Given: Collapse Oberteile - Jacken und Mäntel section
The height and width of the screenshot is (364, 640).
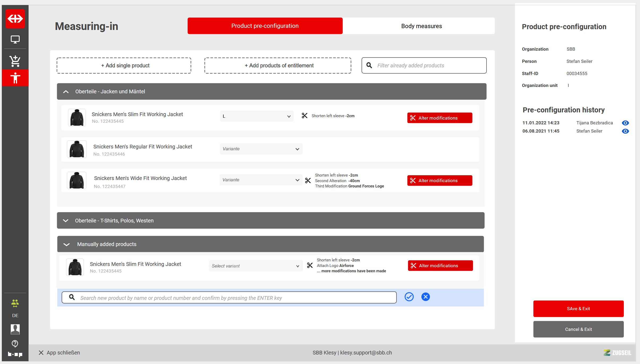Looking at the screenshot, I should [66, 92].
